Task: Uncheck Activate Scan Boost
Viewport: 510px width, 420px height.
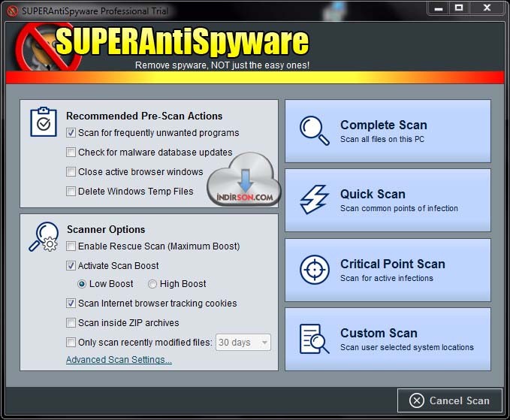Action: 71,266
